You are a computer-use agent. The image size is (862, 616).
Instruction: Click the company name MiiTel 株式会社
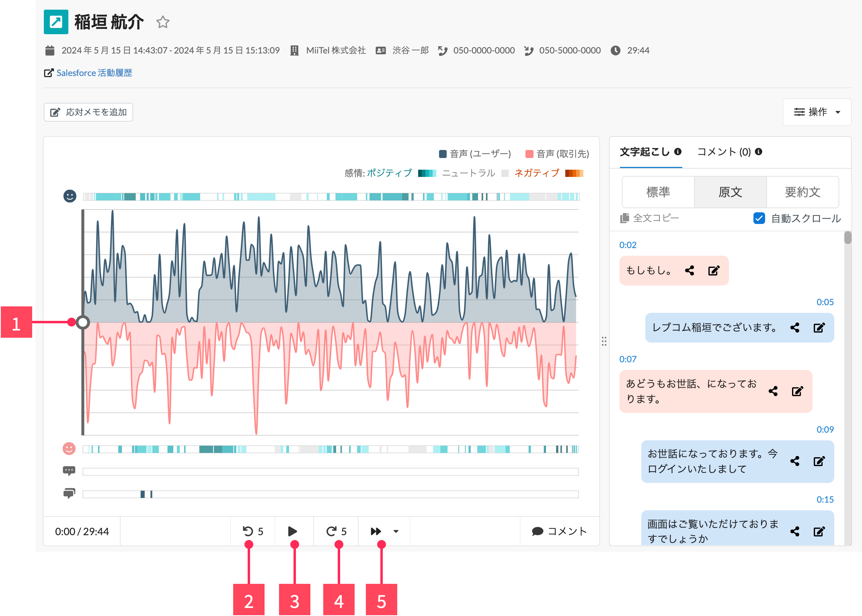(336, 50)
